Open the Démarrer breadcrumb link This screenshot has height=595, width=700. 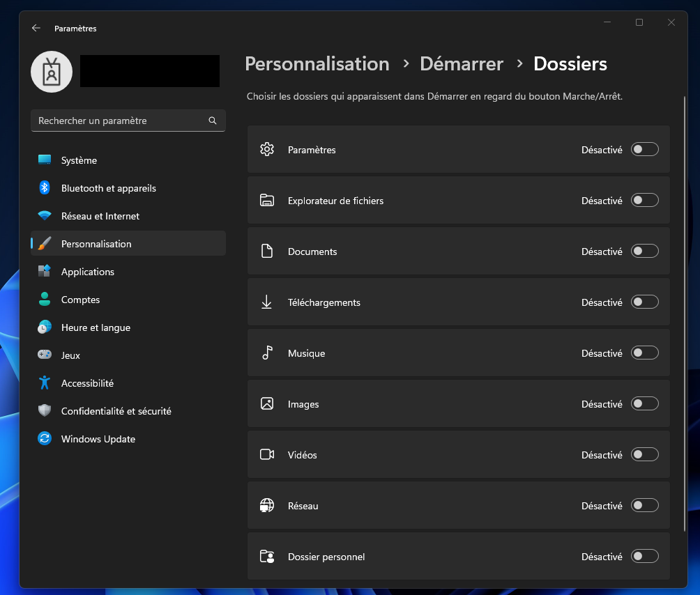(x=461, y=64)
